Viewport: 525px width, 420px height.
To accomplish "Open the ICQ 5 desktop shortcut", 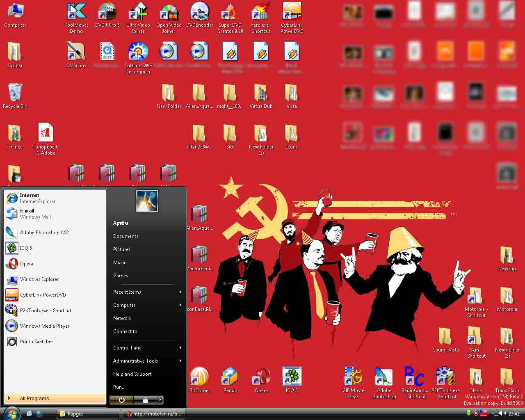I will (292, 380).
